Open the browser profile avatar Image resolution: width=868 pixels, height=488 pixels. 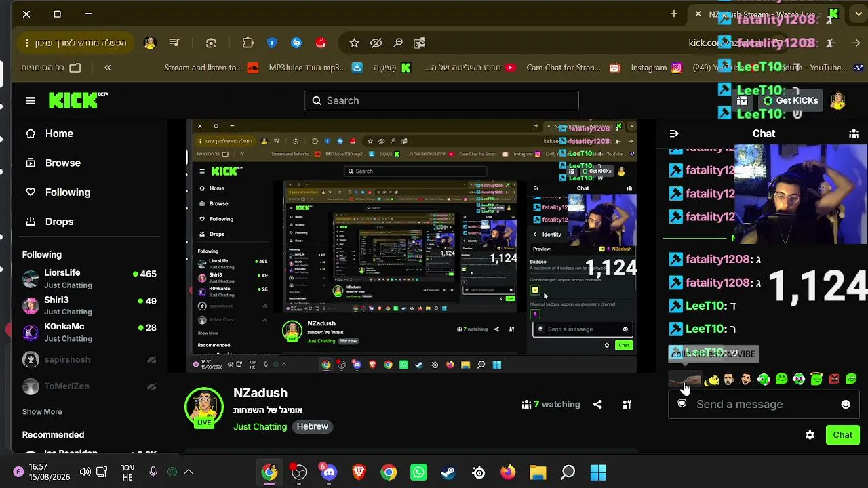click(x=150, y=43)
